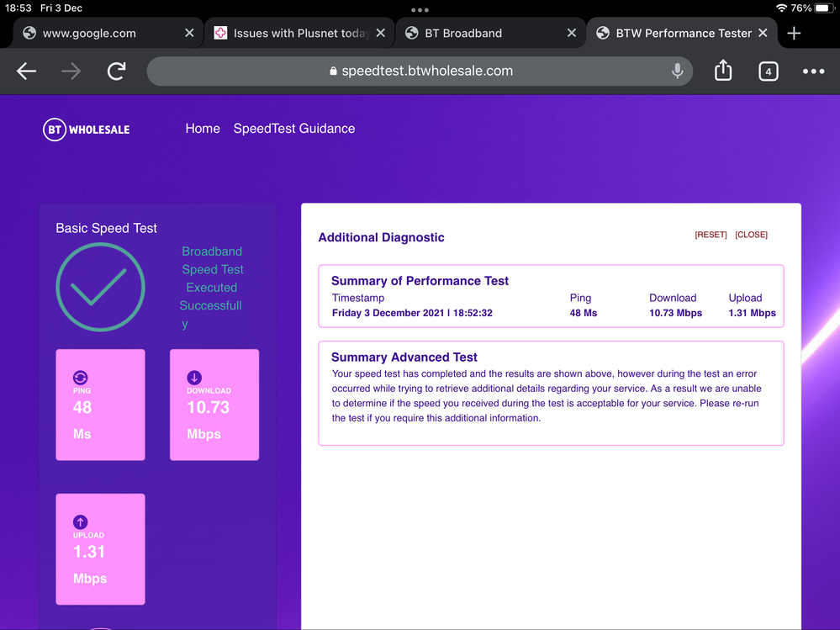Tap the speedtest.btwholesale.com address field
The image size is (840, 630).
[420, 71]
